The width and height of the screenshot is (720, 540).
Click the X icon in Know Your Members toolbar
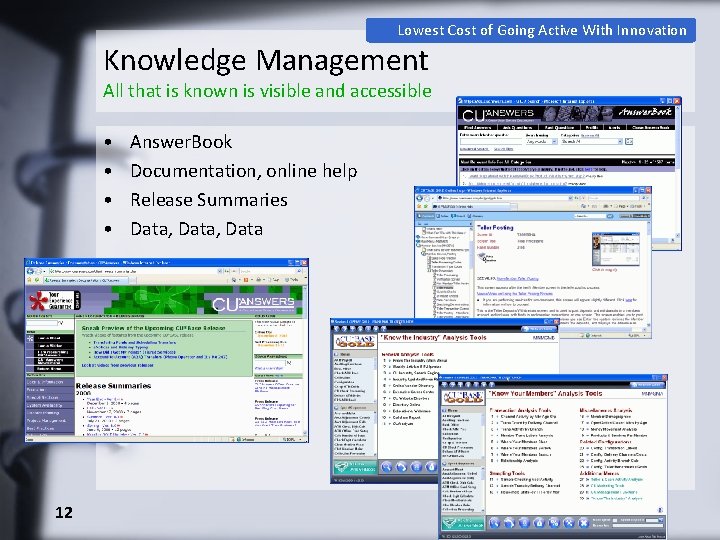(584, 523)
